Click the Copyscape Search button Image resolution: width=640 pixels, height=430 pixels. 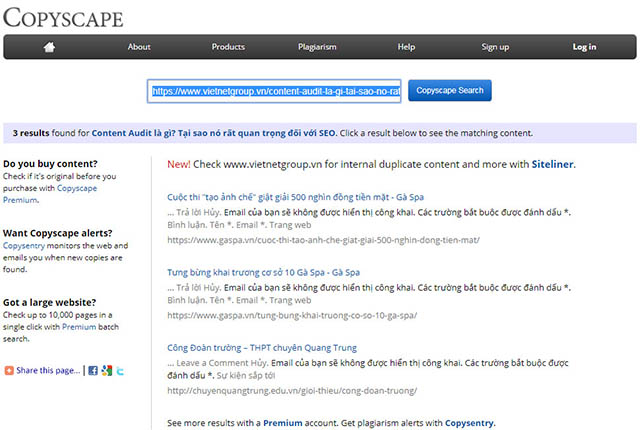click(x=450, y=90)
